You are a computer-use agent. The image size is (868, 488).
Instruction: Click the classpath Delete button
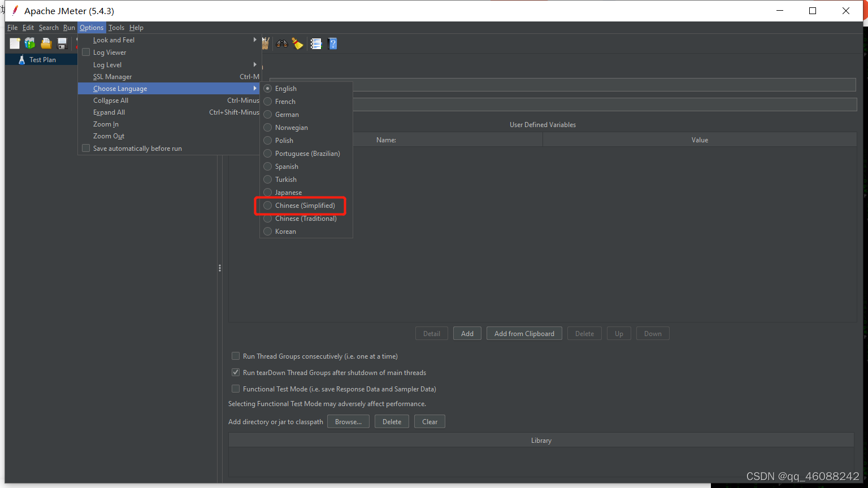pyautogui.click(x=392, y=421)
